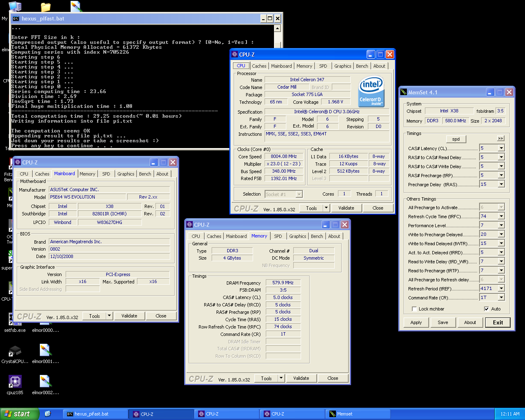Open the Mainboard tab in CPU-Z Memory window
The image size is (525, 420).
coord(237,236)
